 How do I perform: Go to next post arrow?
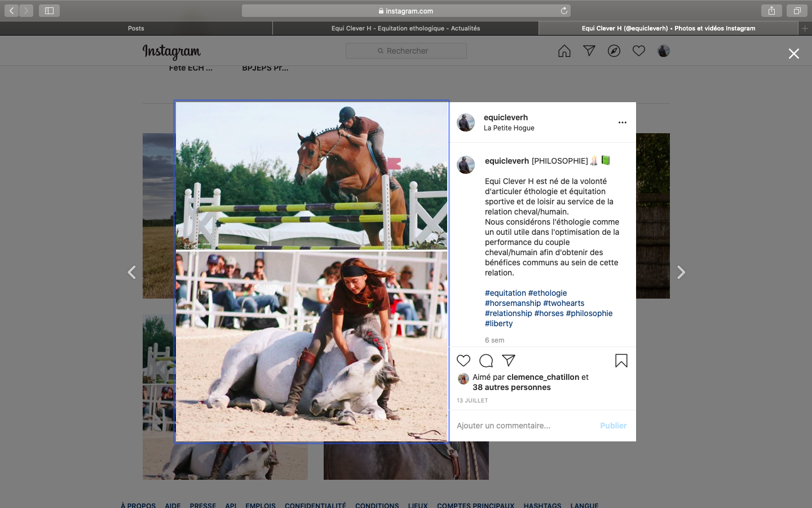click(x=681, y=273)
